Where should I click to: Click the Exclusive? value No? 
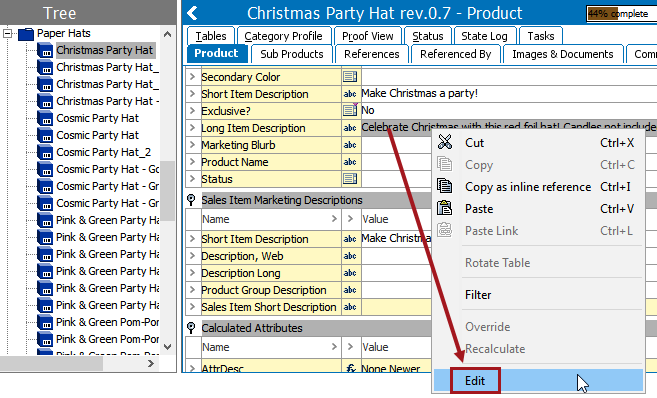point(368,110)
